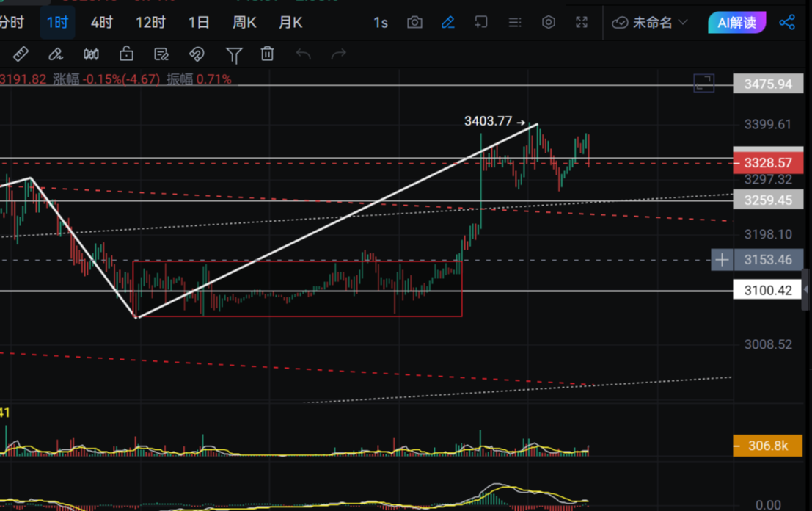Enter fullscreen chart mode
This screenshot has width=812, height=511.
(x=582, y=23)
